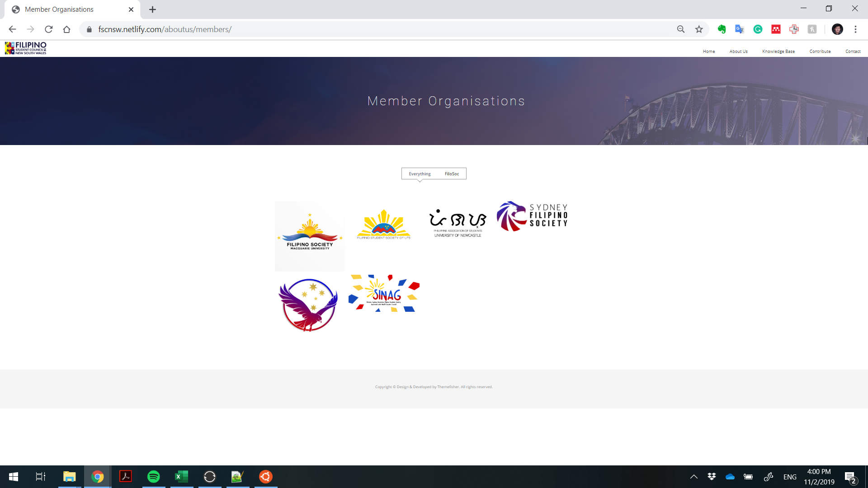Open Excel from the taskbar
This screenshot has width=868, height=488.
click(x=182, y=477)
